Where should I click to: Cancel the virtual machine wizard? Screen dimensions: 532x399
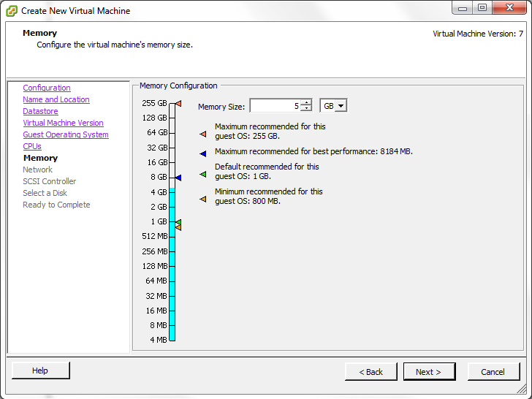[x=493, y=372]
